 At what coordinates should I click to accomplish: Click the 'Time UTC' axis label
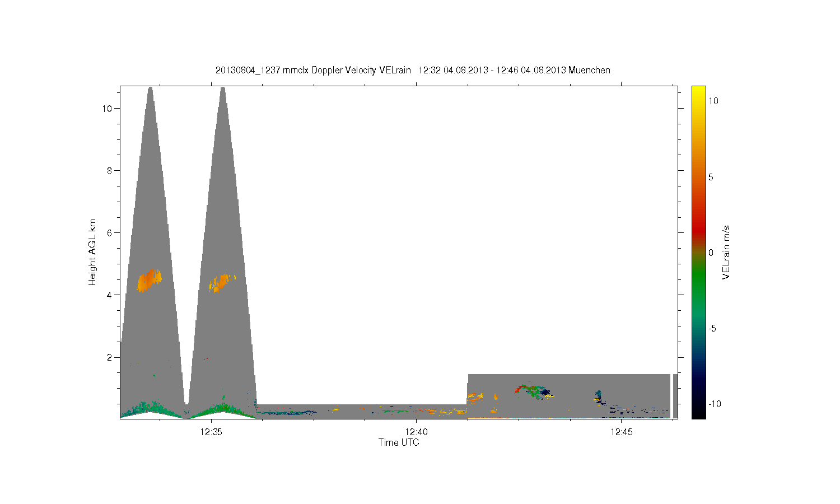pyautogui.click(x=399, y=442)
